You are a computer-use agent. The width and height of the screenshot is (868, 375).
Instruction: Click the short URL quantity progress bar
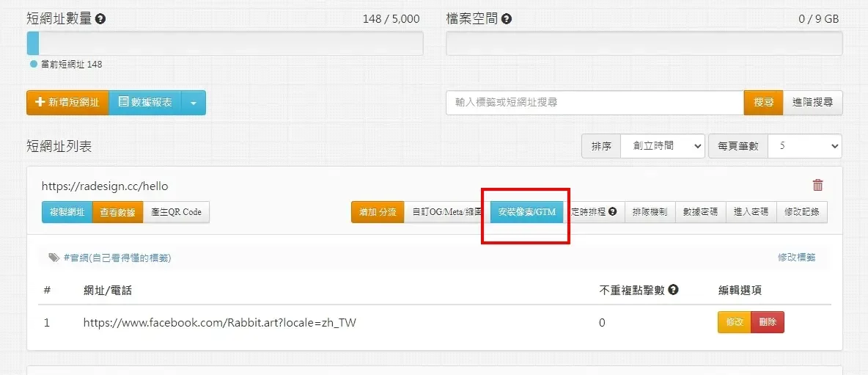225,43
